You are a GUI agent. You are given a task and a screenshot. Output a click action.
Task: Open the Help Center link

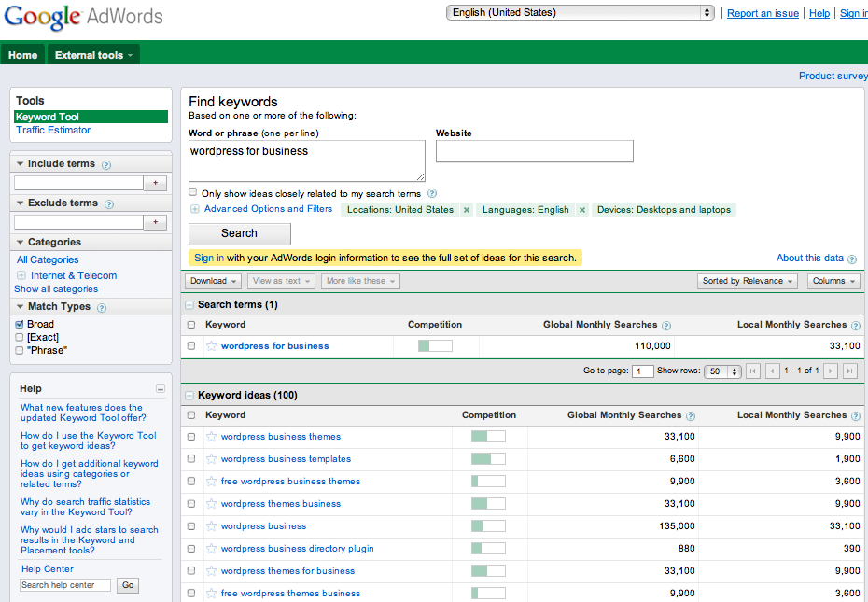click(x=47, y=568)
